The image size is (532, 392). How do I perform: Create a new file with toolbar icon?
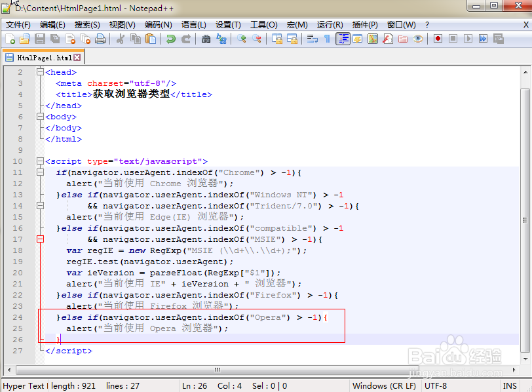pos(10,39)
